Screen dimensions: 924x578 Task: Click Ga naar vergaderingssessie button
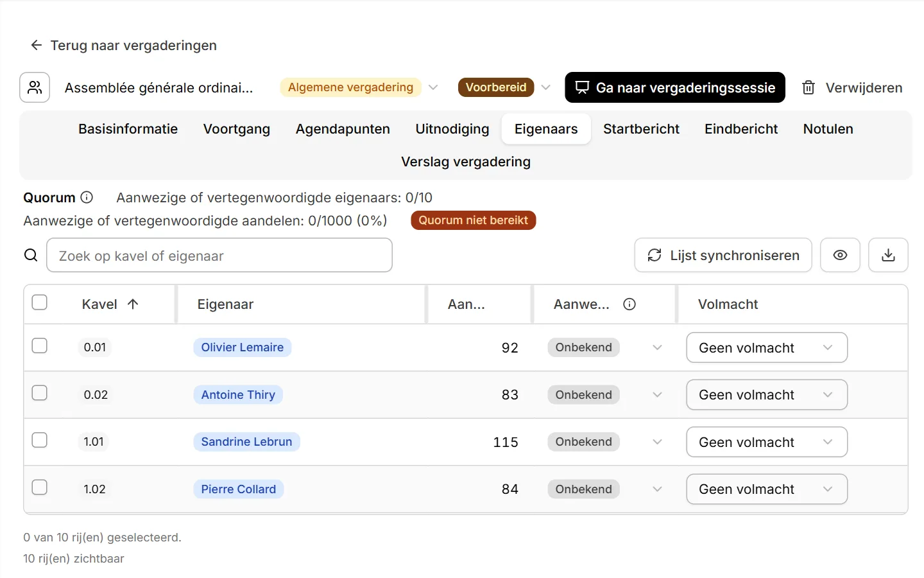675,87
